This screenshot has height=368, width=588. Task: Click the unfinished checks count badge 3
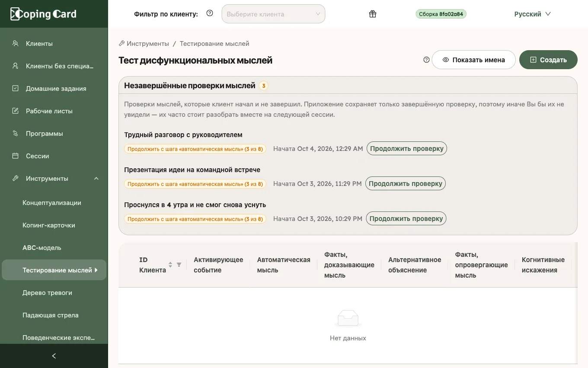[x=264, y=86]
